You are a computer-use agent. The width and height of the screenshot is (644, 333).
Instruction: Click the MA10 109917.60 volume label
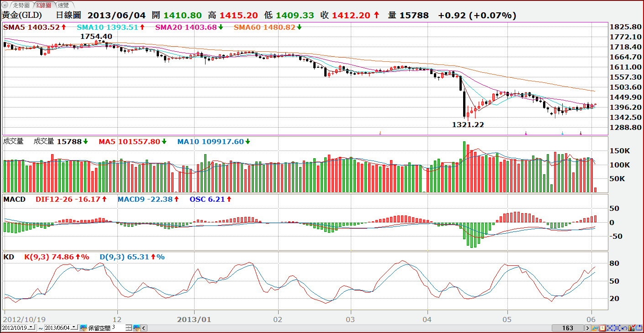(214, 142)
